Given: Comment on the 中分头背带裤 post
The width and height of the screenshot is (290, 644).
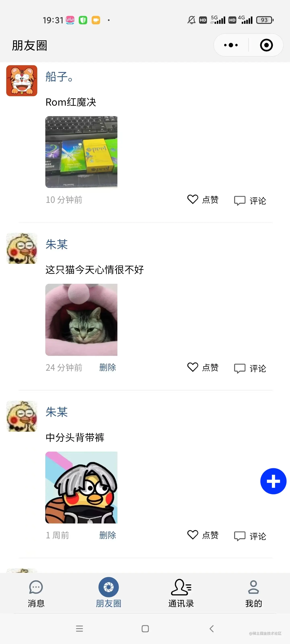Looking at the screenshot, I should [x=250, y=536].
